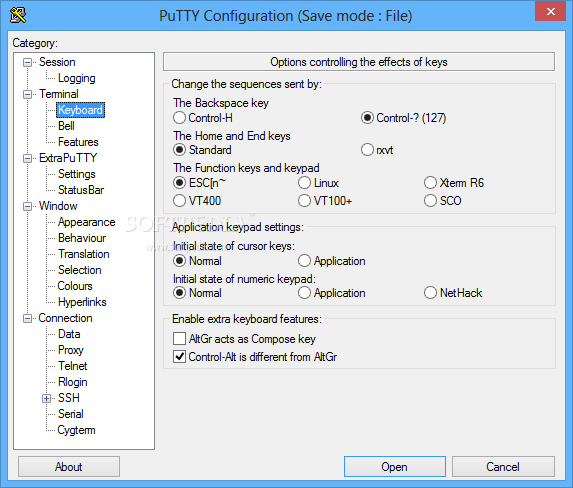Select ESC[n~ function keys mode
The image size is (573, 488).
[x=200, y=182]
